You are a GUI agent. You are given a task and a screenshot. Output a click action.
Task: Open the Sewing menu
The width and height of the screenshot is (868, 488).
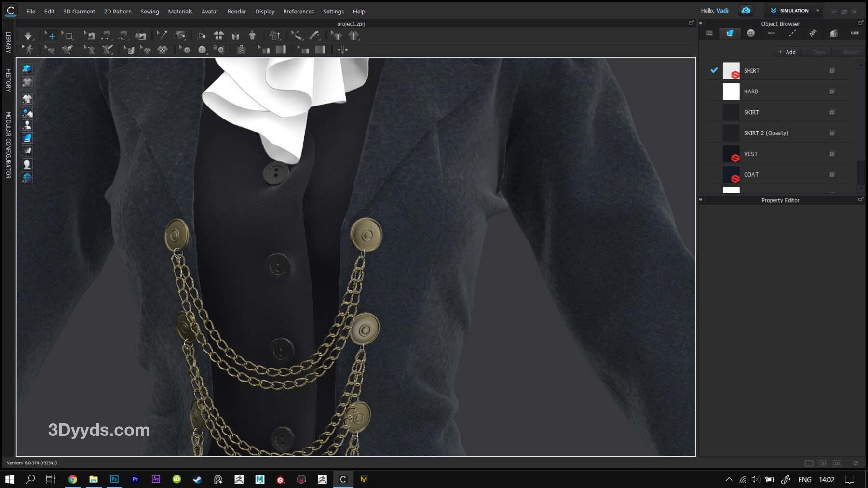point(149,11)
